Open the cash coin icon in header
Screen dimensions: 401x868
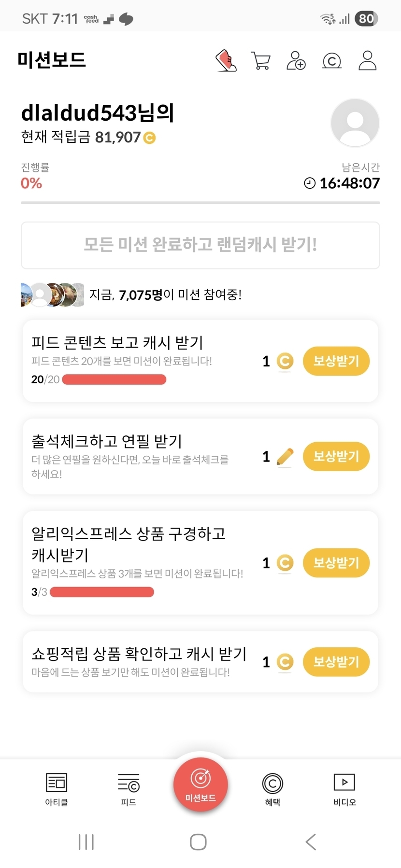click(332, 61)
